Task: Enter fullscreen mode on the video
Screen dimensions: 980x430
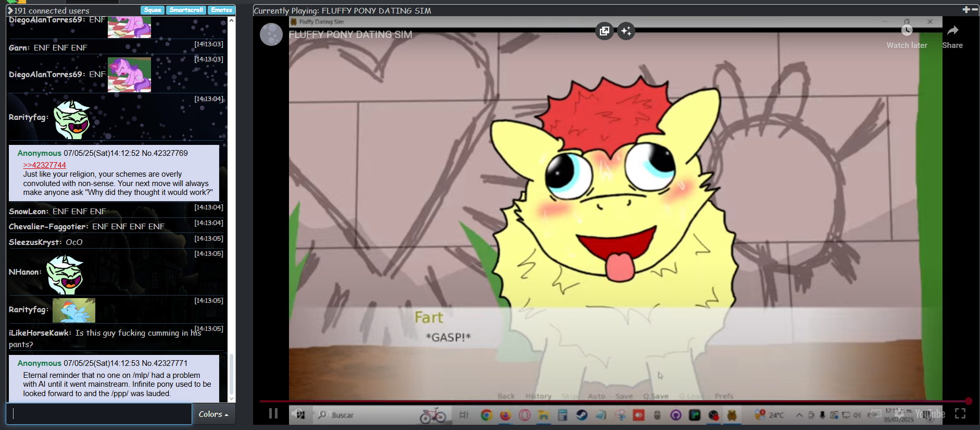Action: pyautogui.click(x=960, y=413)
